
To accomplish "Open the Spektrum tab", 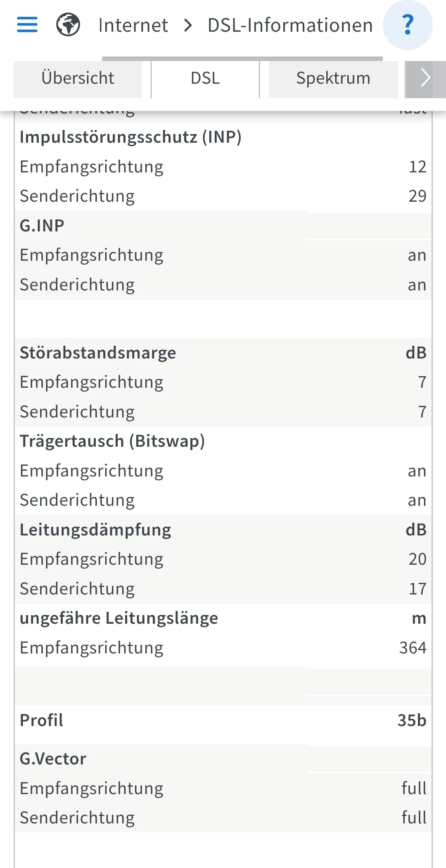I will point(333,78).
